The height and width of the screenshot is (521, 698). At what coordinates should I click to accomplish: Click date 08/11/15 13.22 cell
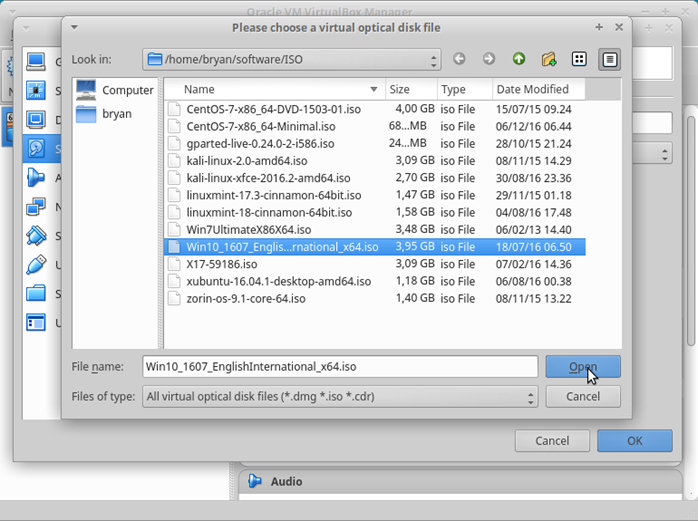click(533, 298)
